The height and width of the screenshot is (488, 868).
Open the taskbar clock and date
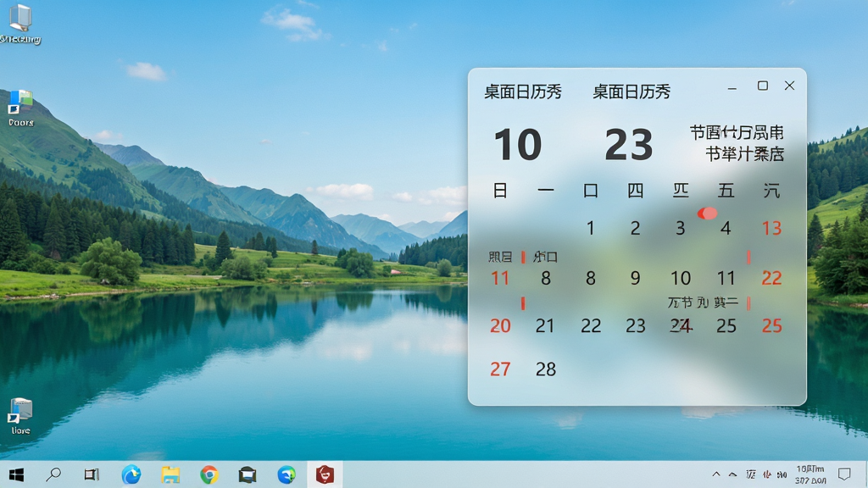(810, 474)
